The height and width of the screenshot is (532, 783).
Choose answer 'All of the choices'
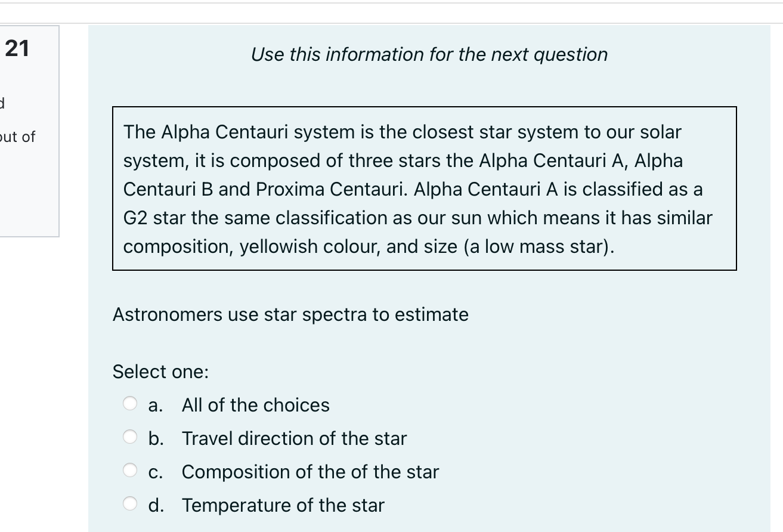click(x=256, y=405)
